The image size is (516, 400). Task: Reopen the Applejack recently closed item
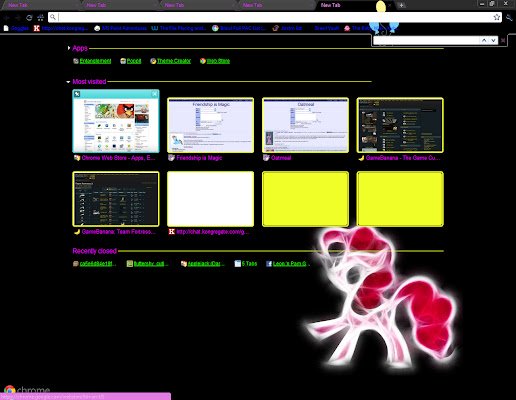tap(203, 264)
